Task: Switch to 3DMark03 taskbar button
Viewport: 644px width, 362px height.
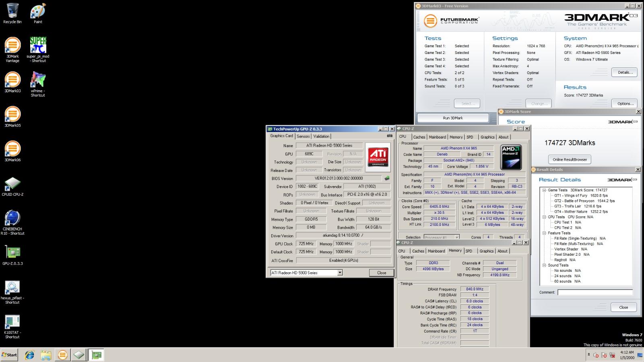Action: (62, 355)
